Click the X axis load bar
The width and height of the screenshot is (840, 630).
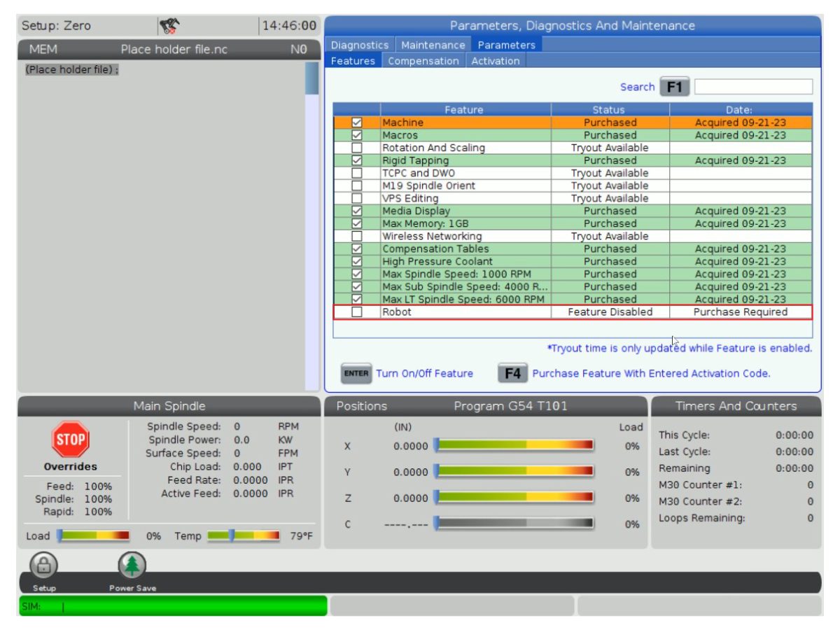[x=514, y=445]
